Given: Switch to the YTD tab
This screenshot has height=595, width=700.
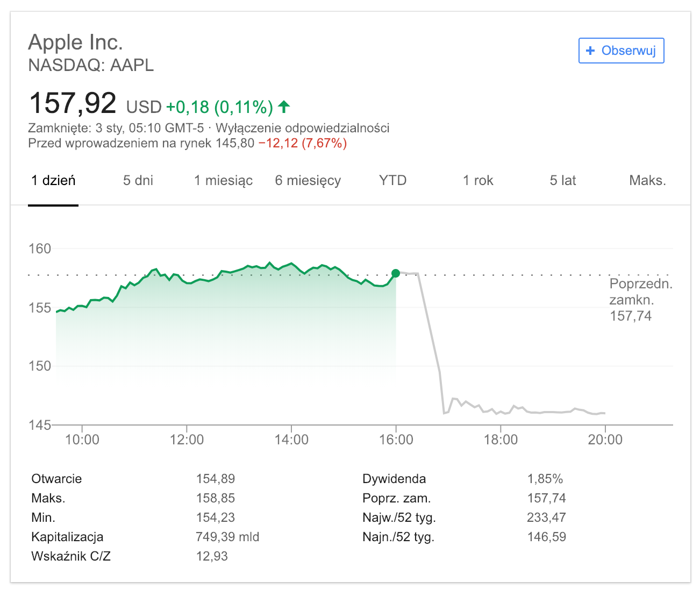Looking at the screenshot, I should click(392, 181).
